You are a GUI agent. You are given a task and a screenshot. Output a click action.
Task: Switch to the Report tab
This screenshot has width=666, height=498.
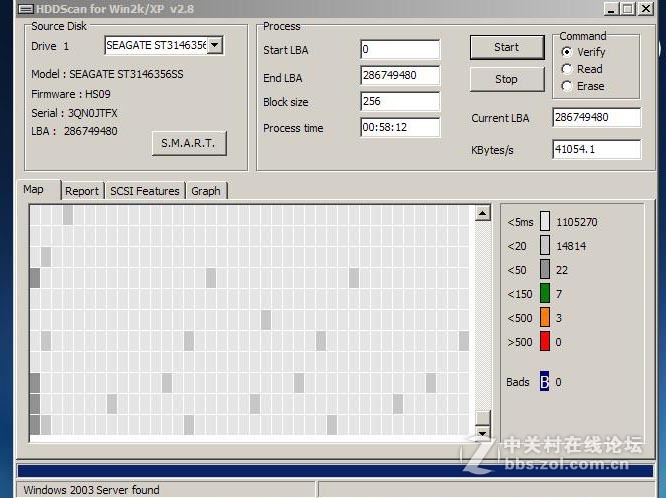click(82, 191)
